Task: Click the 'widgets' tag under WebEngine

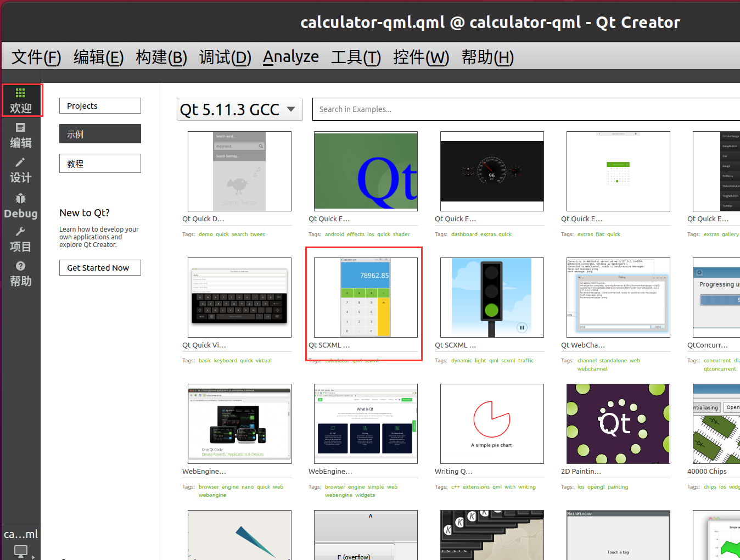Action: 365,495
